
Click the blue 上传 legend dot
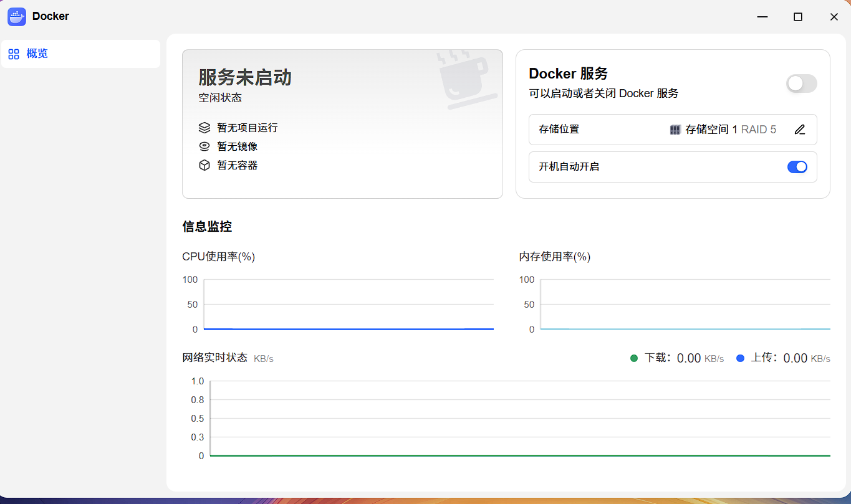click(741, 358)
